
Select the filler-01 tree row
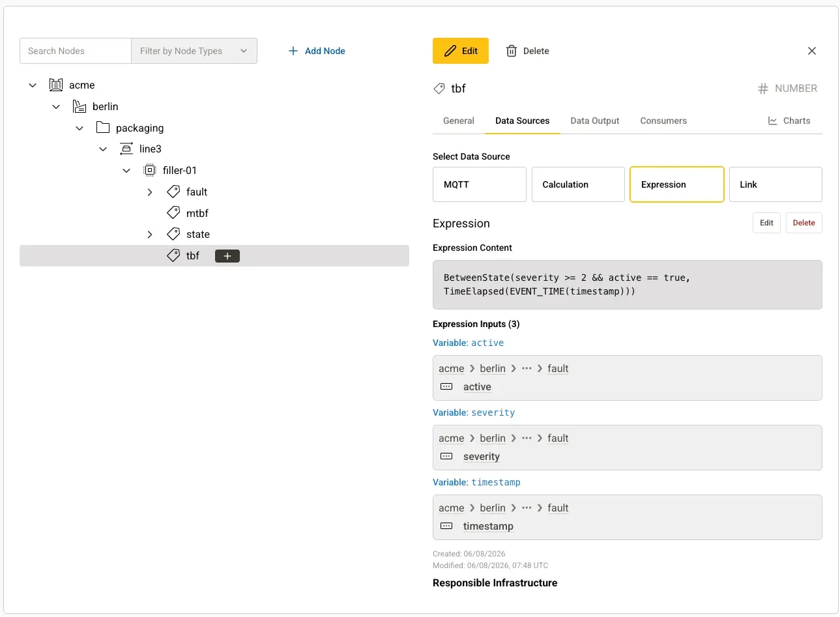coord(214,170)
